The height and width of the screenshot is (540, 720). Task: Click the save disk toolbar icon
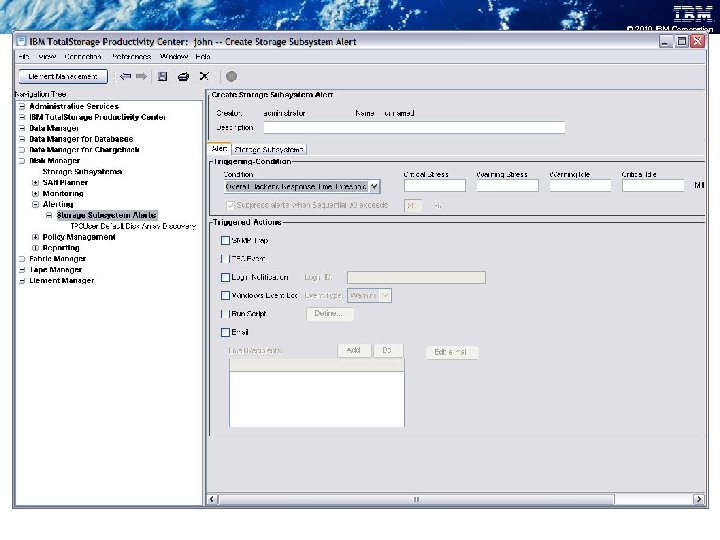coord(163,76)
